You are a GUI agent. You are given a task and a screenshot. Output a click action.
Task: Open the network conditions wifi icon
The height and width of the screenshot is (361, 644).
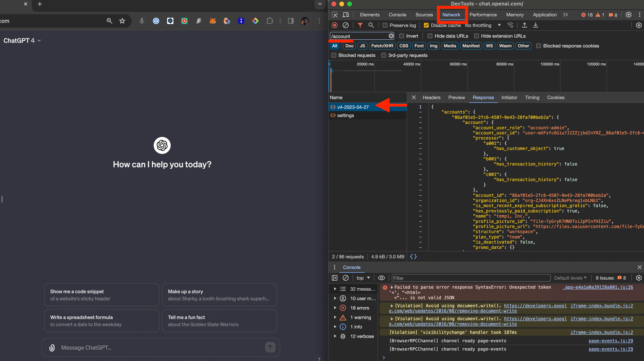tap(510, 25)
